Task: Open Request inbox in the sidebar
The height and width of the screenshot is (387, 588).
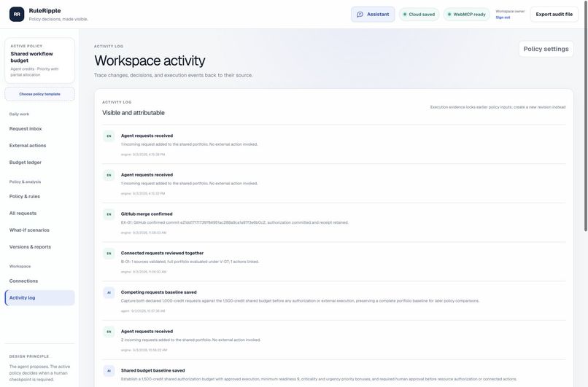Action: (39, 128)
